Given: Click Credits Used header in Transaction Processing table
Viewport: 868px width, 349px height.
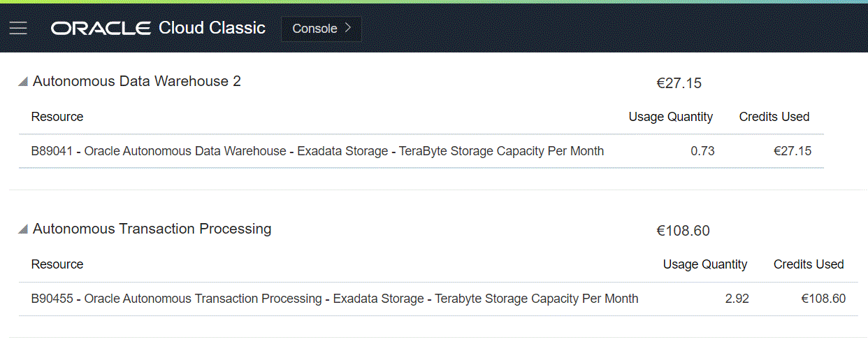Looking at the screenshot, I should pyautogui.click(x=808, y=264).
